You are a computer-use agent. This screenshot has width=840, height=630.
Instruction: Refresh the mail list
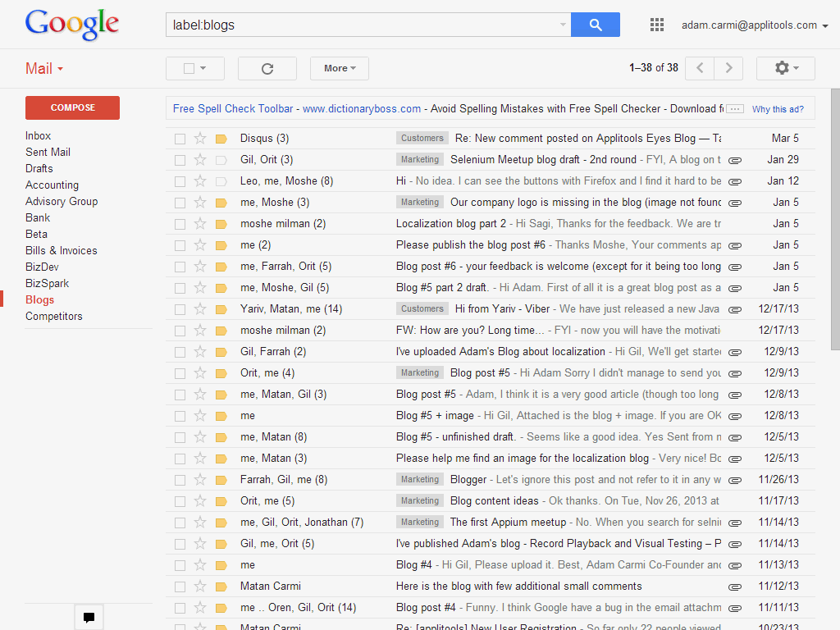[267, 69]
